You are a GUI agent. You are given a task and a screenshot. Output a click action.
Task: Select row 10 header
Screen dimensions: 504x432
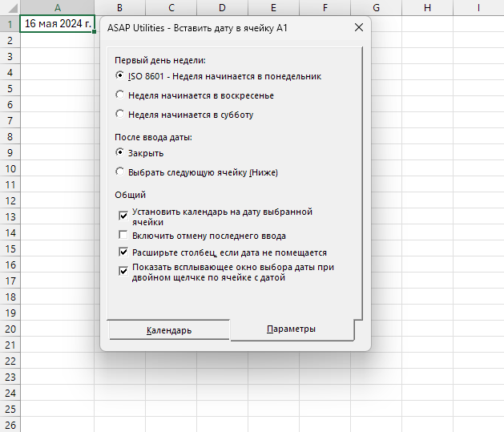pos(10,168)
